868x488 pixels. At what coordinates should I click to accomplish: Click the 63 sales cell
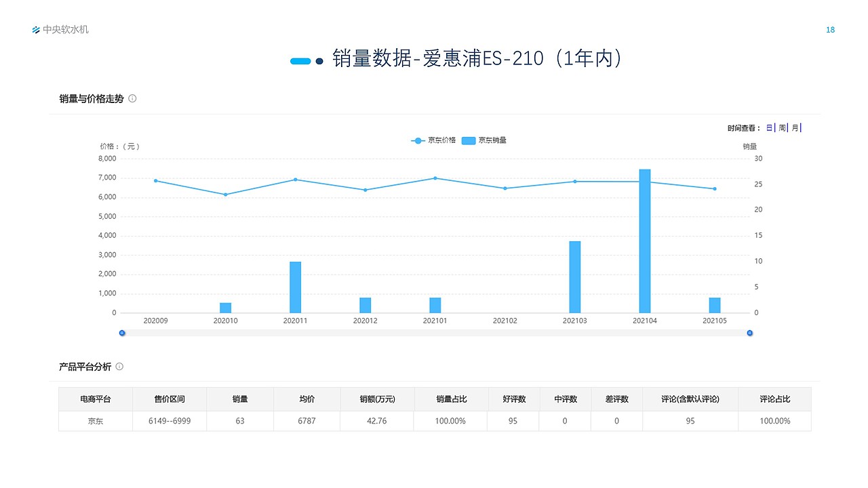point(240,421)
